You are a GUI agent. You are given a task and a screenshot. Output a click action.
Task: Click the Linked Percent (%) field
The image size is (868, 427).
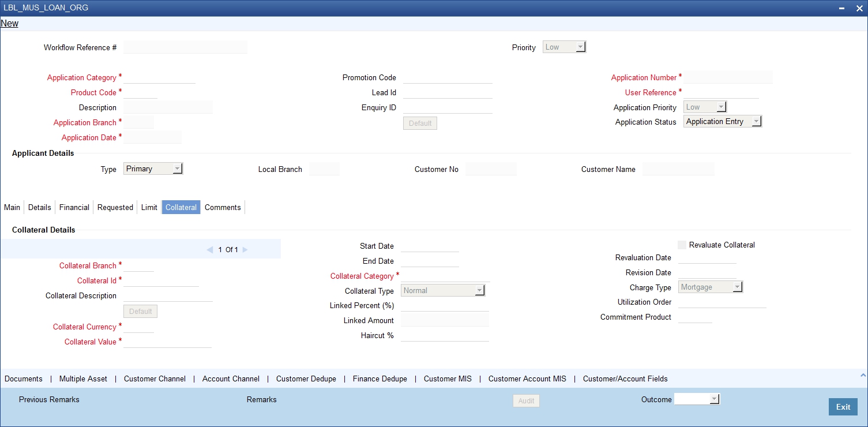[445, 305]
